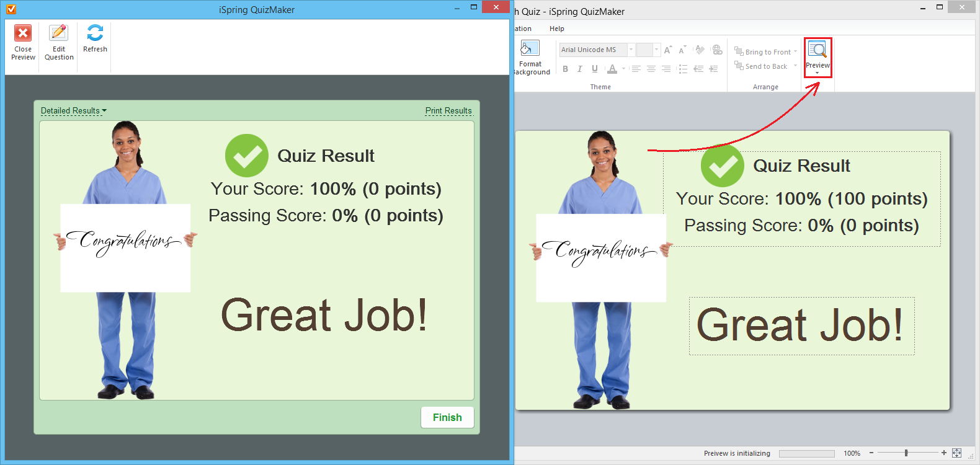Open the Help menu
This screenshot has width=980, height=465.
(x=557, y=29)
